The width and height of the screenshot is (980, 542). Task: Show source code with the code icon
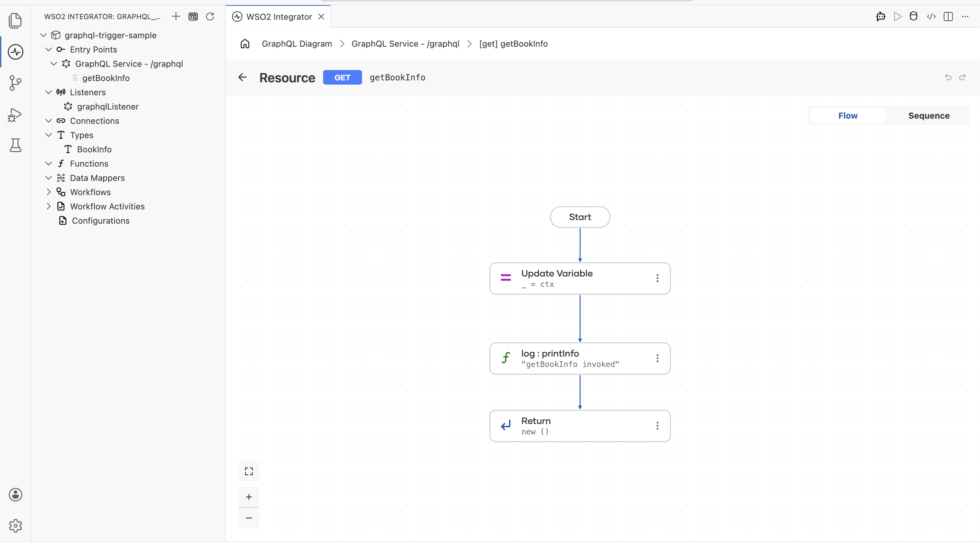[x=931, y=16]
